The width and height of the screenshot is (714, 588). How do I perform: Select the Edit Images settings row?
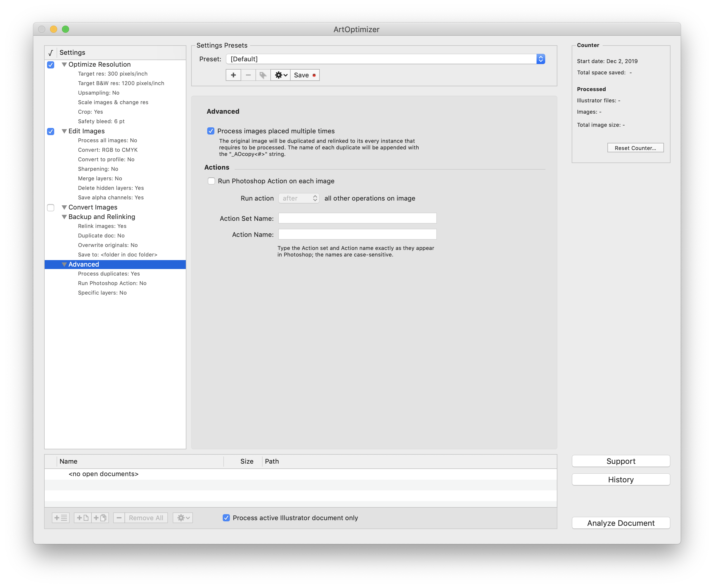[115, 131]
